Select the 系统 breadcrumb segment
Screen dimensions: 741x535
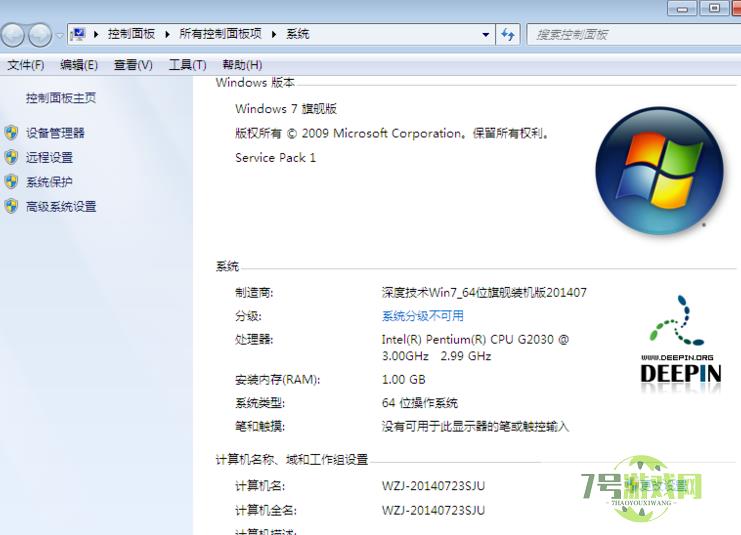pyautogui.click(x=297, y=34)
